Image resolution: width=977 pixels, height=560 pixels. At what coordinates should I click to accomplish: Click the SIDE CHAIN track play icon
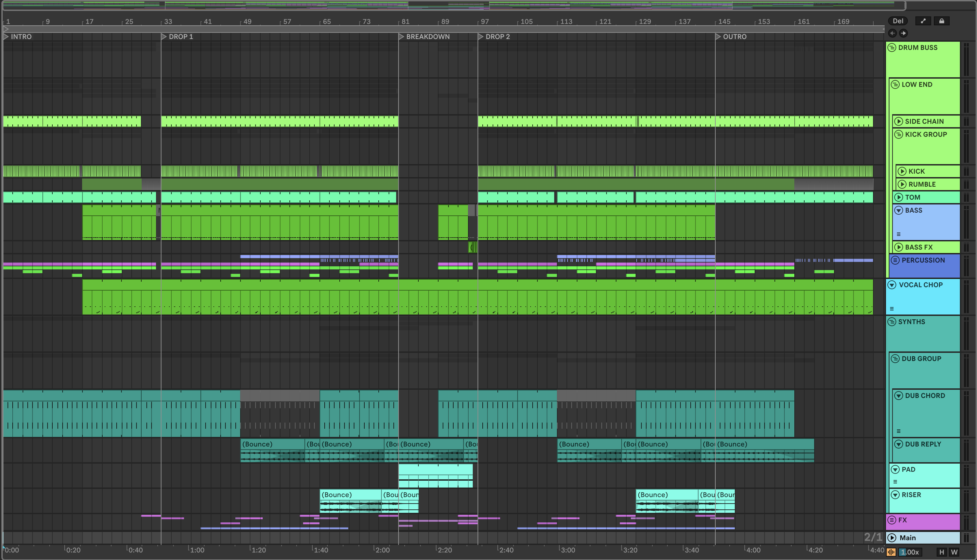[x=899, y=122]
